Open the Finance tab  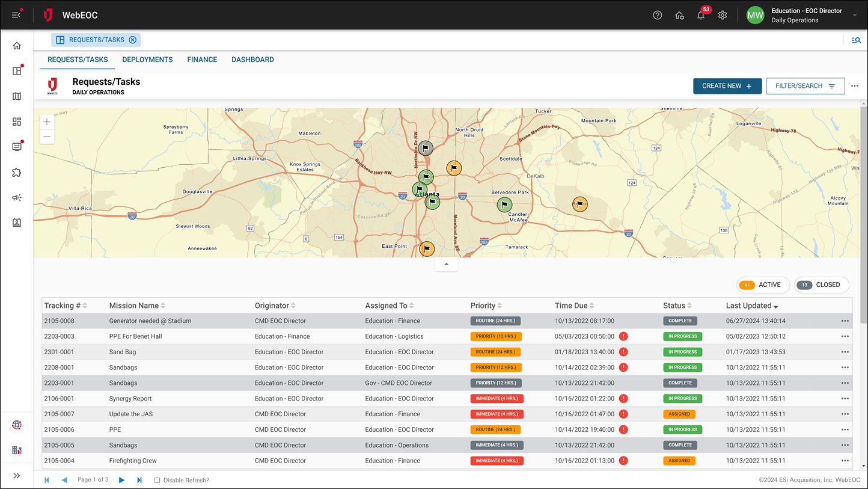pos(202,60)
